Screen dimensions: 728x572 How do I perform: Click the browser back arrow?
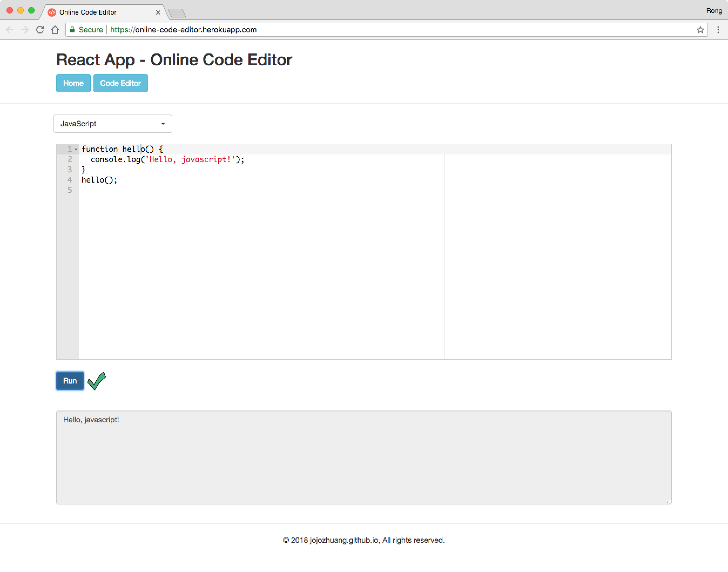[10, 30]
